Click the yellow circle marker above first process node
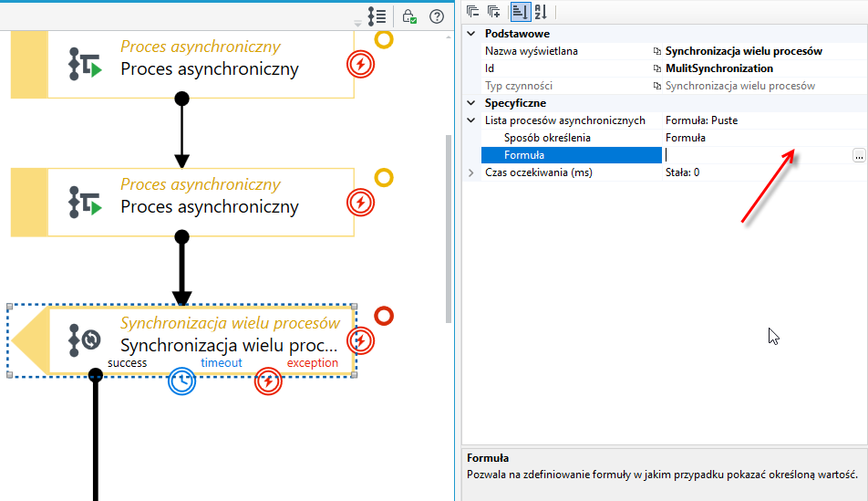 tap(384, 40)
